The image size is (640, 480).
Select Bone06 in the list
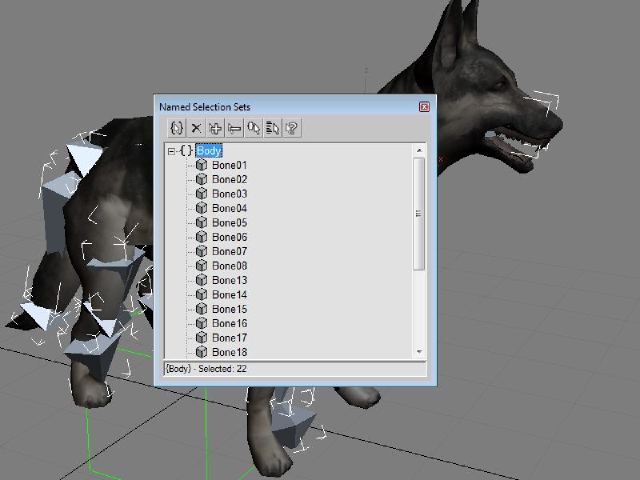tap(229, 237)
